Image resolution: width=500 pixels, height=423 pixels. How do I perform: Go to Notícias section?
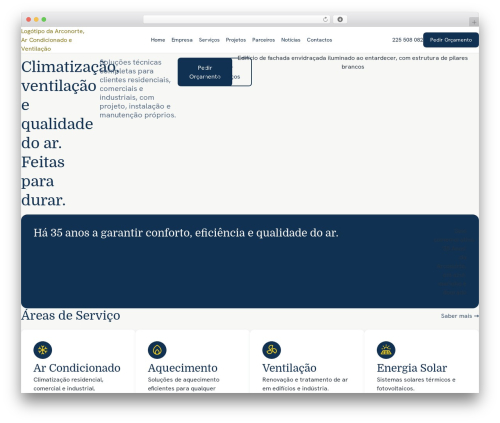click(x=290, y=40)
